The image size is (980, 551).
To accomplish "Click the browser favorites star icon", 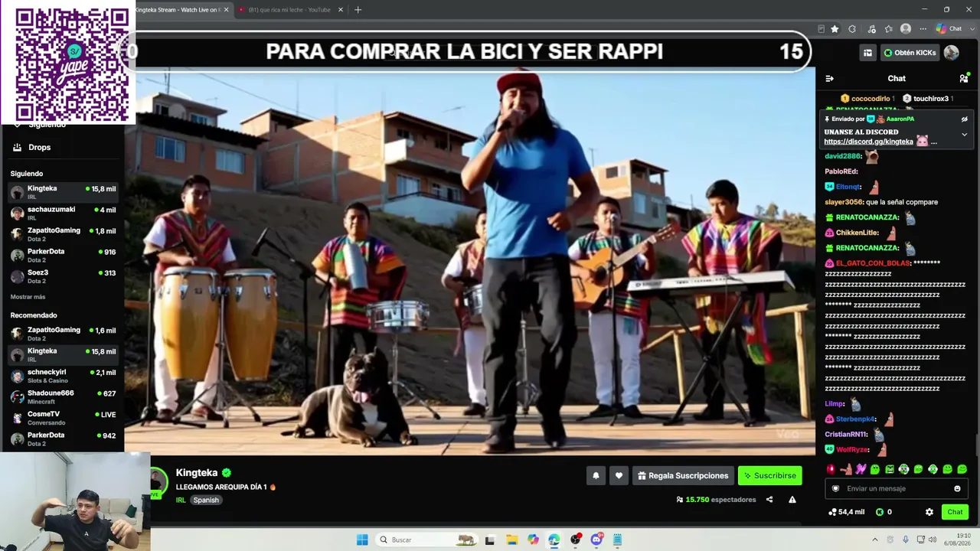I will [835, 29].
